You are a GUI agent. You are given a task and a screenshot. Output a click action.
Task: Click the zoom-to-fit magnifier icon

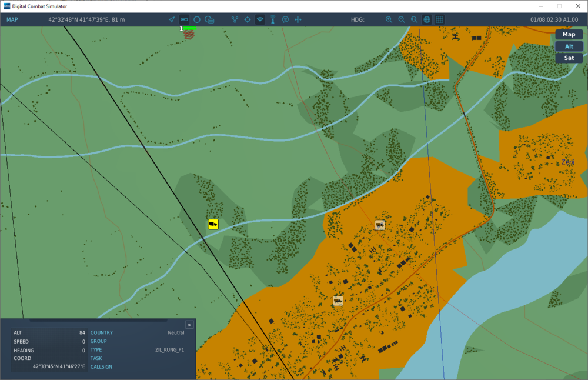[x=414, y=19]
